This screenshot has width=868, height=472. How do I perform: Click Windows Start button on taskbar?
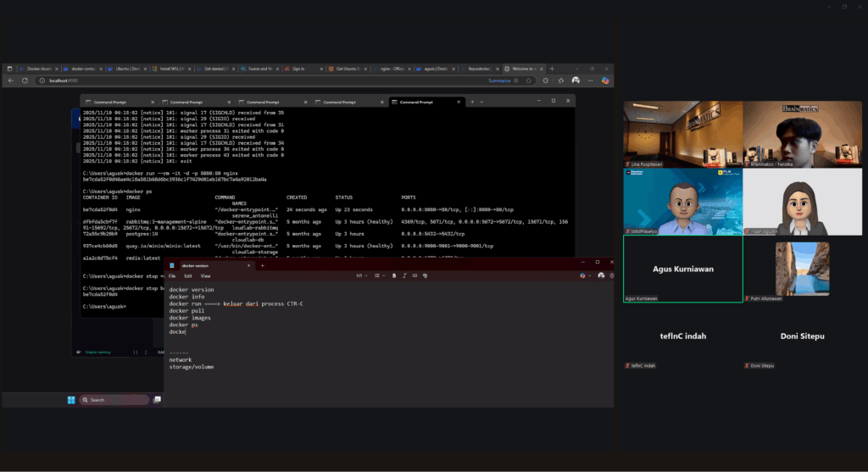point(71,400)
